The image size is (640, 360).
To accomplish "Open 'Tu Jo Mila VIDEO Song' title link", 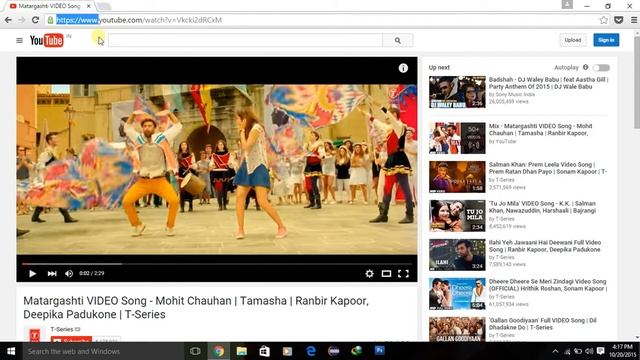I will pos(542,207).
